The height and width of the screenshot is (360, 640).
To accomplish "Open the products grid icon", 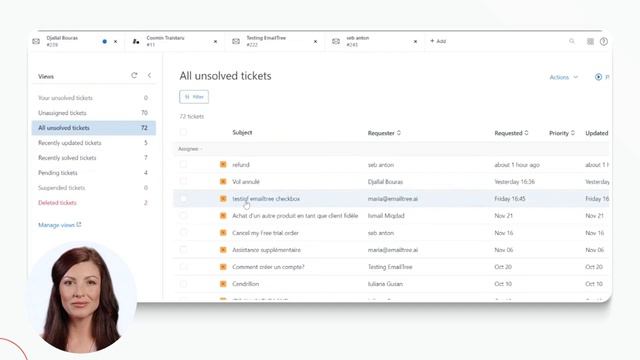I will point(590,41).
